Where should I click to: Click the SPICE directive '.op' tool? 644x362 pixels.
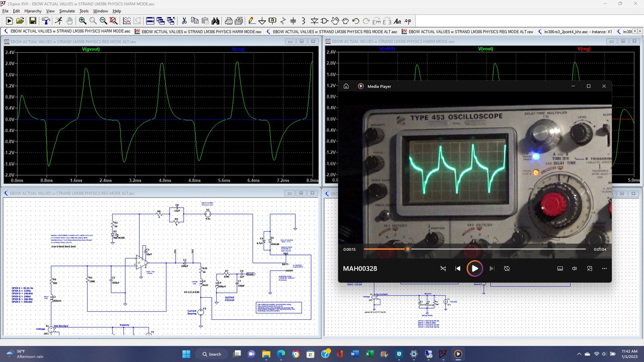(x=408, y=21)
